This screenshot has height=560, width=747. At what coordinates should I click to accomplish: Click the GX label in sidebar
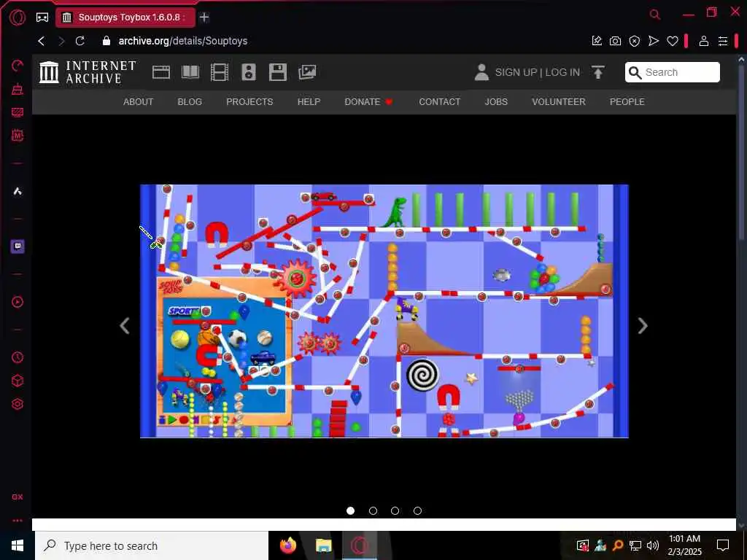[18, 497]
